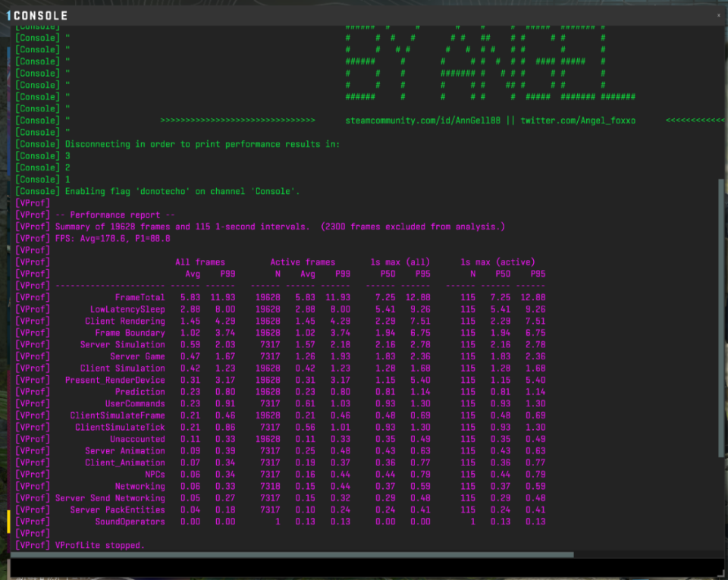
Task: Click the 'Active frames' column header
Action: click(x=303, y=262)
